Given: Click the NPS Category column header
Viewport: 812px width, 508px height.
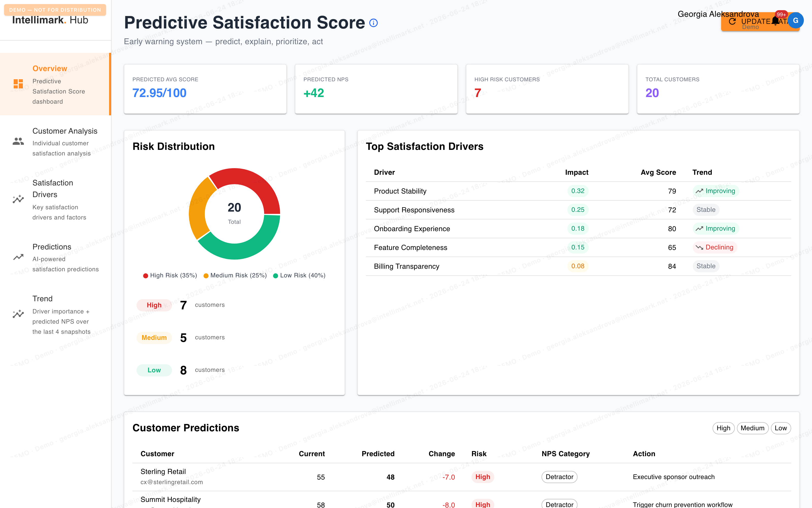Looking at the screenshot, I should tap(565, 454).
